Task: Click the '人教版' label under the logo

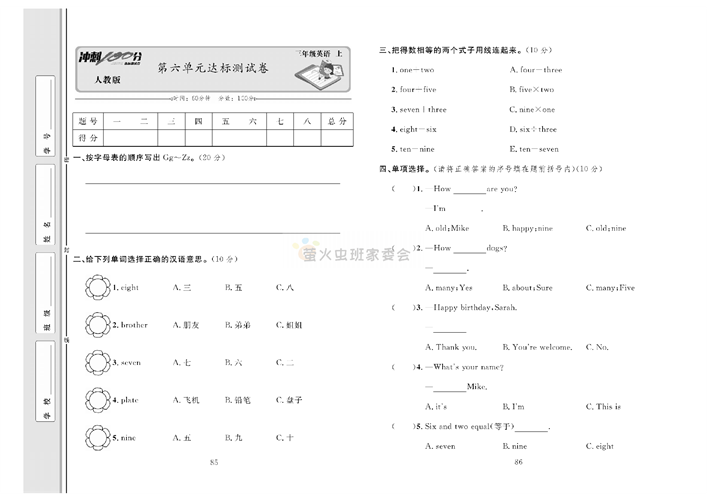Action: tap(107, 80)
